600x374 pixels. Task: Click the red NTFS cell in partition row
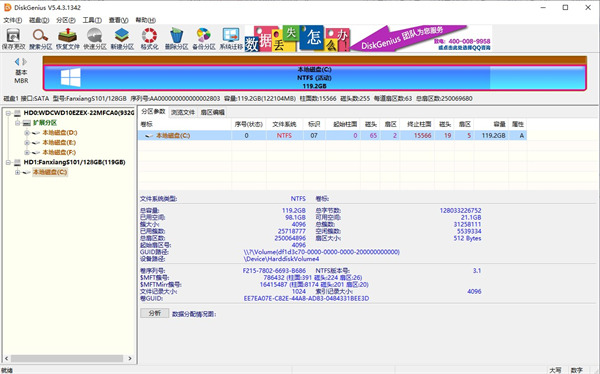284,136
